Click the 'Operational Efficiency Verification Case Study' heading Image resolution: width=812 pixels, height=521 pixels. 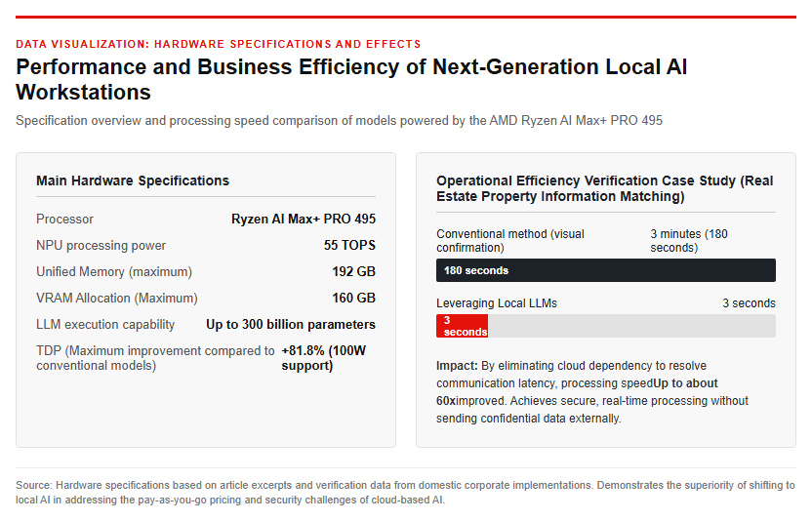click(605, 188)
